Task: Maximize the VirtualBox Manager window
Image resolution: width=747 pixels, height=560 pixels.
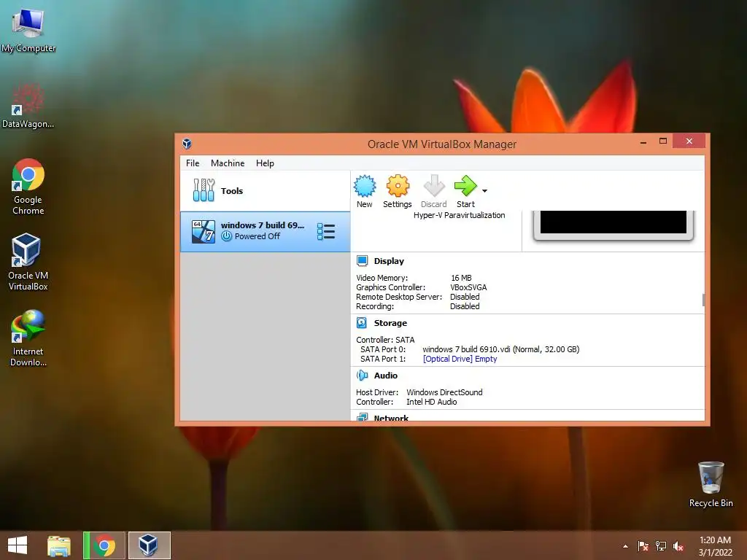Action: pos(662,141)
